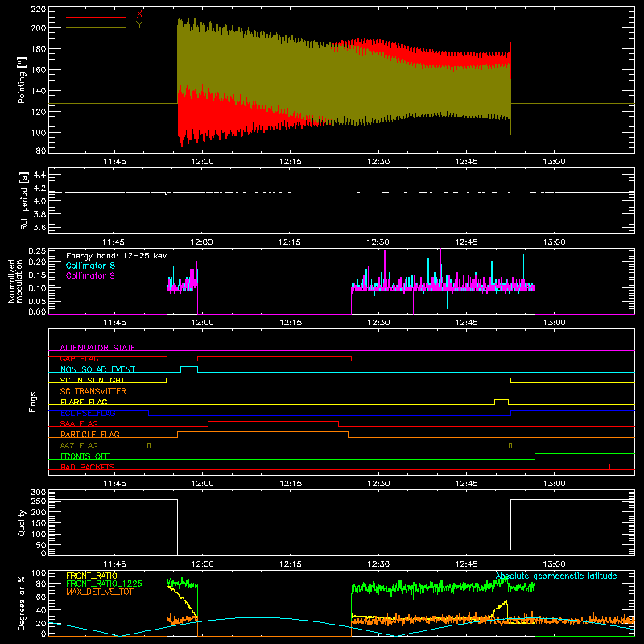Click the SAA_FLAG label
The image size is (644, 644).
point(79,423)
